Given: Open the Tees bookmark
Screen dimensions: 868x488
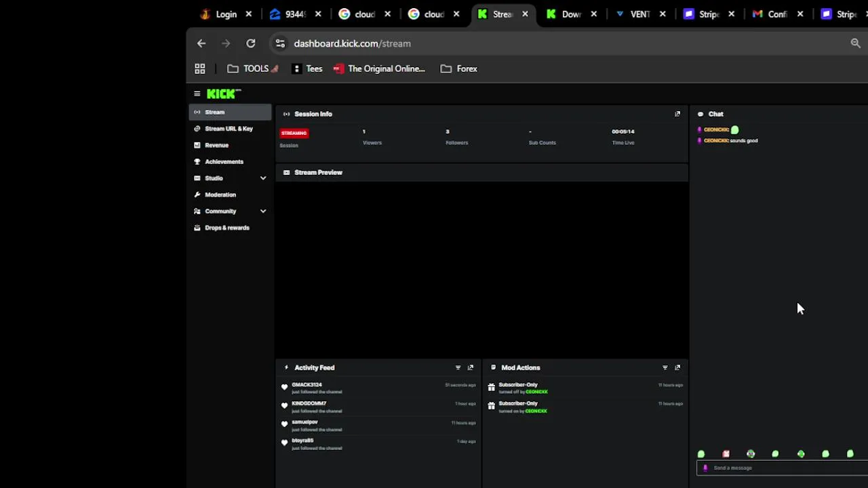Looking at the screenshot, I should point(307,68).
